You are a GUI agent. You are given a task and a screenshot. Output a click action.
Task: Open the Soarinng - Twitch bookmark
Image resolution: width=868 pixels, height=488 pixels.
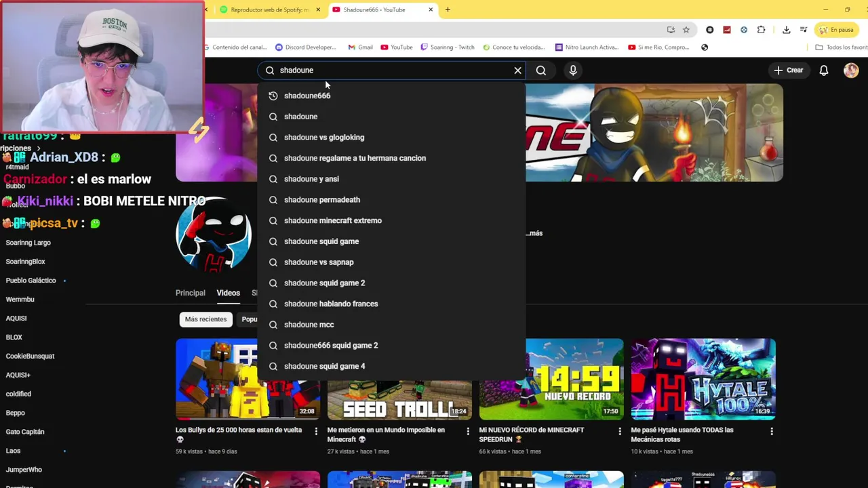(x=447, y=47)
